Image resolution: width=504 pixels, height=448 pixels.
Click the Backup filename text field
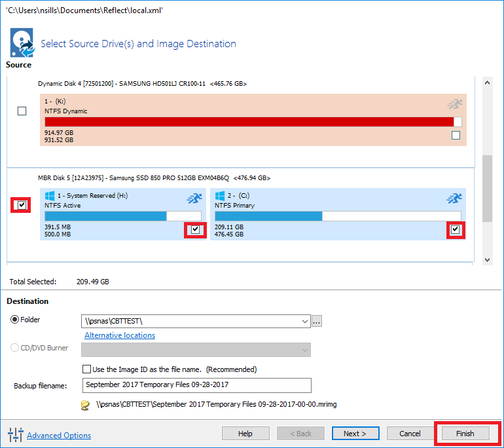tap(196, 385)
